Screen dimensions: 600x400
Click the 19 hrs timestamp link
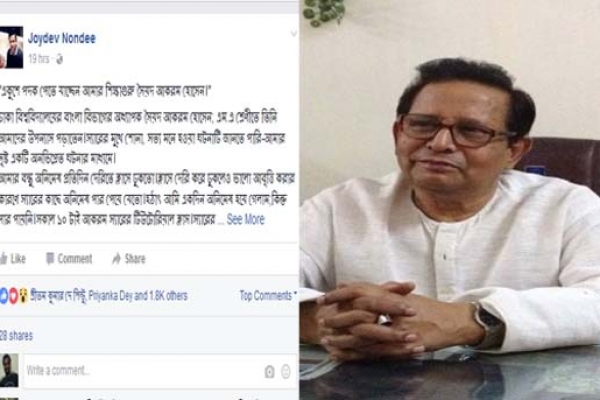click(x=39, y=59)
